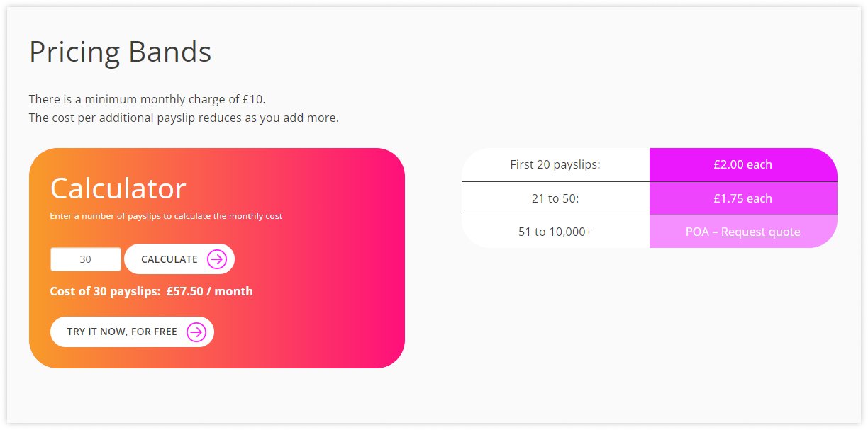The height and width of the screenshot is (430, 868).
Task: Click the arrow icon on Try It Now button
Action: [x=196, y=332]
